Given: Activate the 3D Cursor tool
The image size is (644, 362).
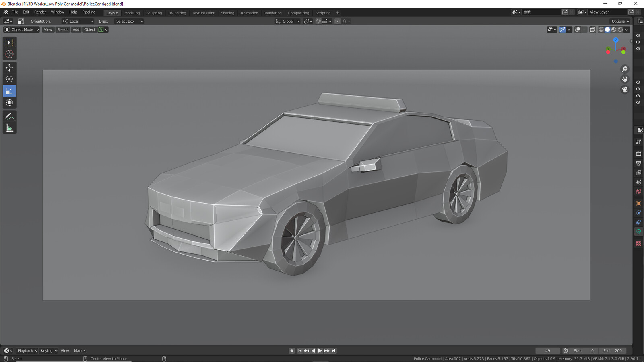Looking at the screenshot, I should (x=9, y=53).
